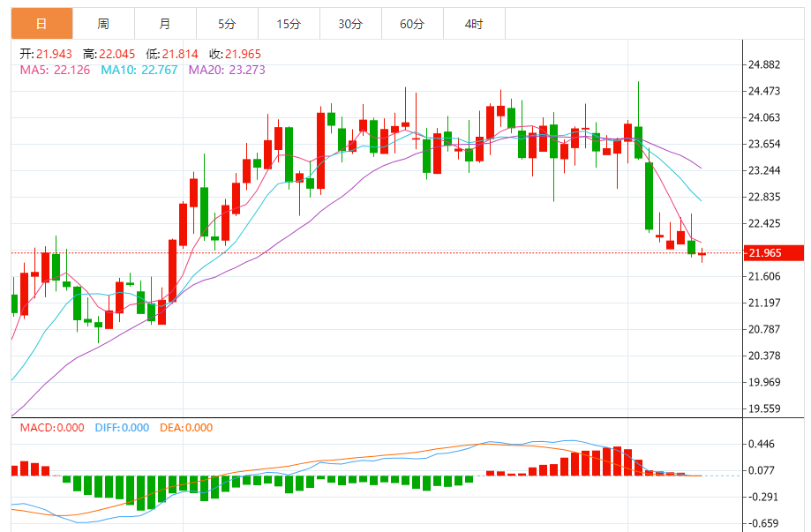This screenshot has height=532, width=811.
Task: Click the 24.063 price axis label
Action: [764, 117]
